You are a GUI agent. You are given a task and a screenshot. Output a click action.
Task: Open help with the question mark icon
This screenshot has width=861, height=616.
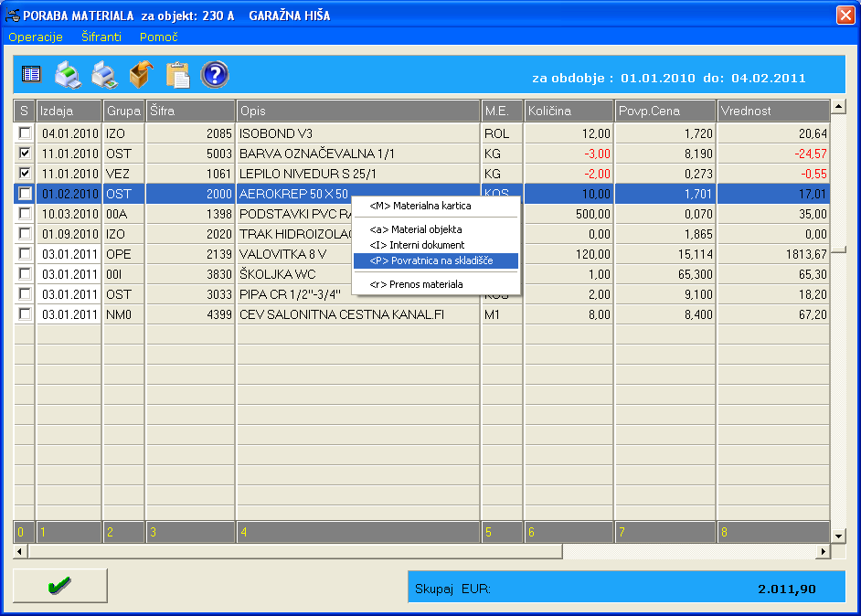pos(214,74)
